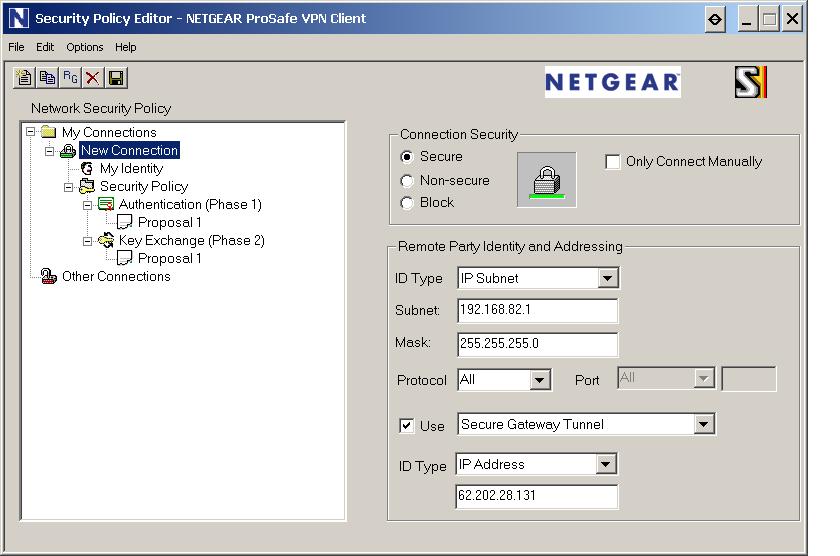
Task: Collapse the Security Policy tree node
Action: tap(69, 187)
